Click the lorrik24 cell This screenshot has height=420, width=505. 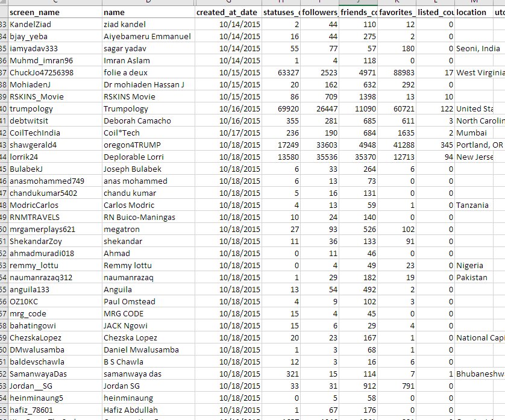click(x=55, y=157)
